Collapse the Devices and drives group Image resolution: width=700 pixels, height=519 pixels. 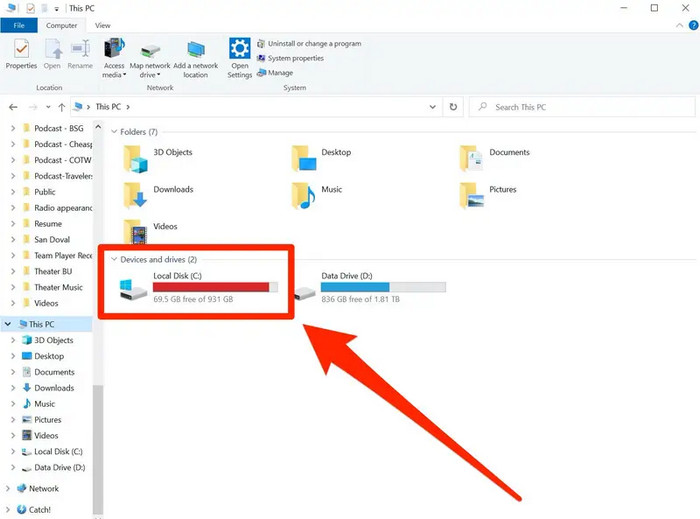[114, 259]
